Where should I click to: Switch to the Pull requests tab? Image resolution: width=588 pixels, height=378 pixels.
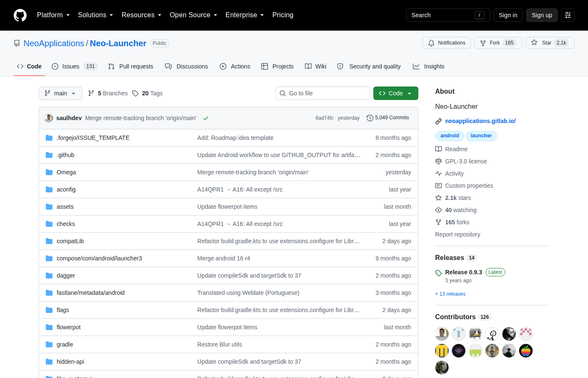click(131, 66)
